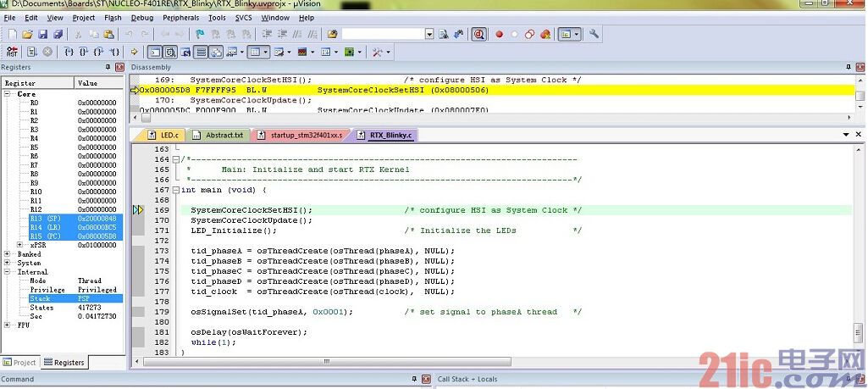Image resolution: width=868 pixels, height=389 pixels.
Task: Click the Insert Breakpoint red dot icon
Action: tap(500, 35)
